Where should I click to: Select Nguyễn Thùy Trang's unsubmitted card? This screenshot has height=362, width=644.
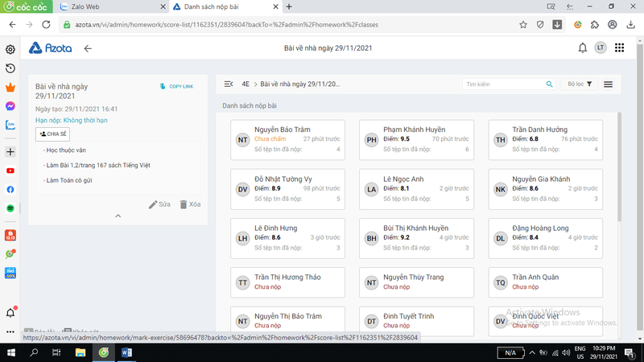416,282
